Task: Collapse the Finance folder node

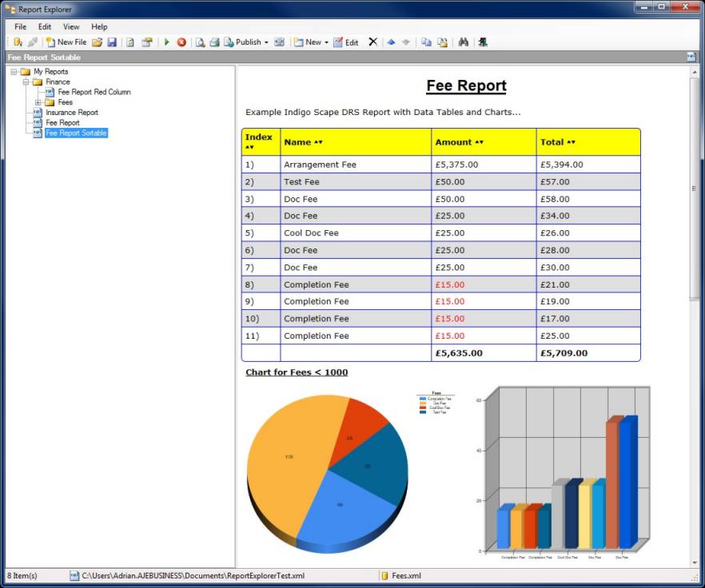Action: (26, 81)
